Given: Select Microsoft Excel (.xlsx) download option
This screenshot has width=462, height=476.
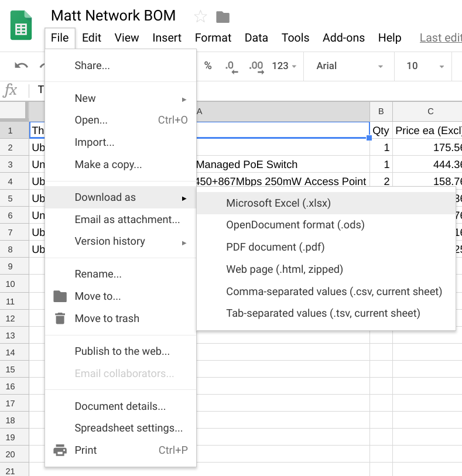Looking at the screenshot, I should click(x=278, y=203).
